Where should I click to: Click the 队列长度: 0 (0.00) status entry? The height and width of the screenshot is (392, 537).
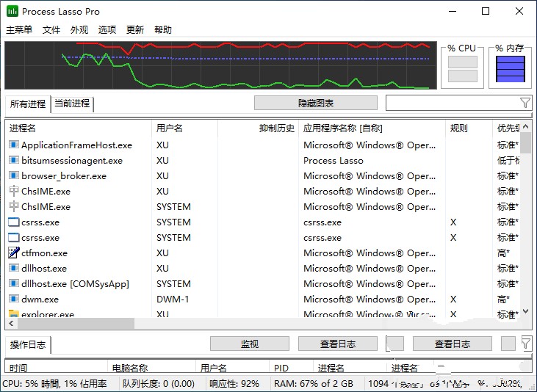click(159, 383)
